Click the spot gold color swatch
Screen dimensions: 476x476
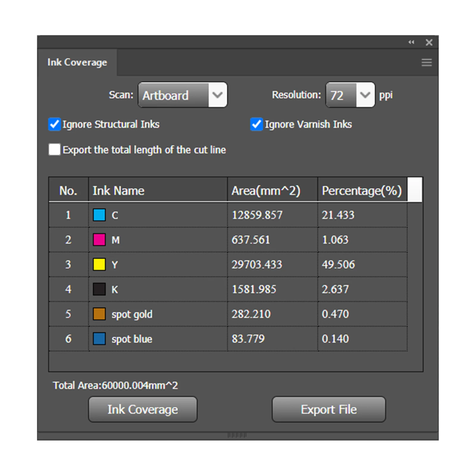[x=99, y=314]
